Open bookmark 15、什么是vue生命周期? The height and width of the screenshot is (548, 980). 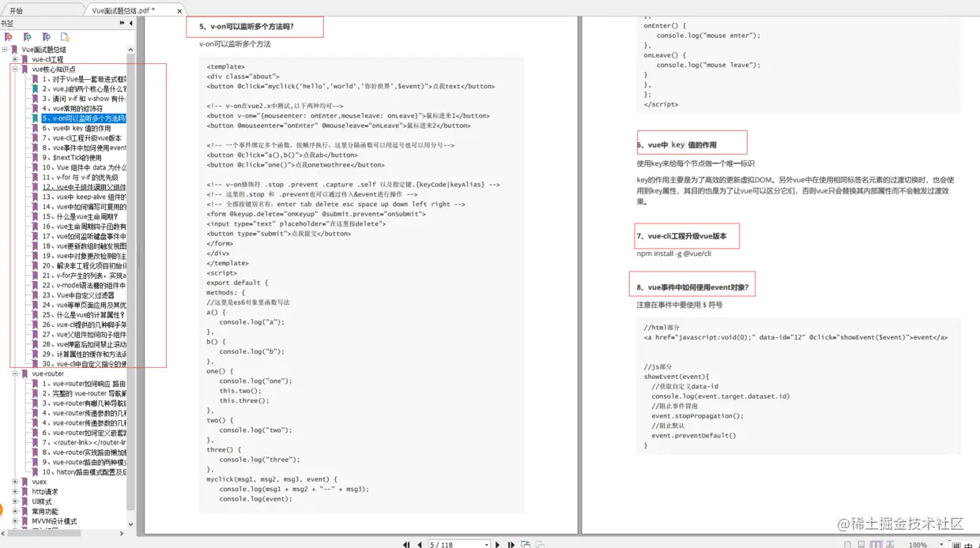click(x=80, y=216)
